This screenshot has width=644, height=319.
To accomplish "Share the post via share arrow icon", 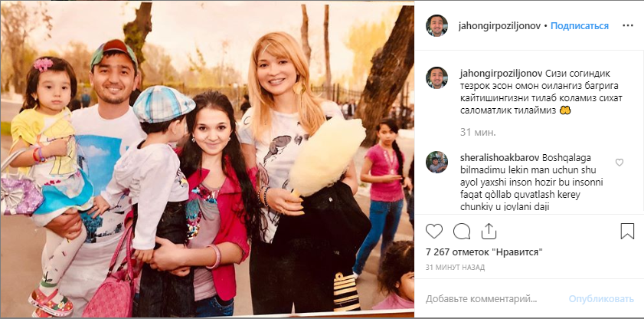I will tap(489, 232).
